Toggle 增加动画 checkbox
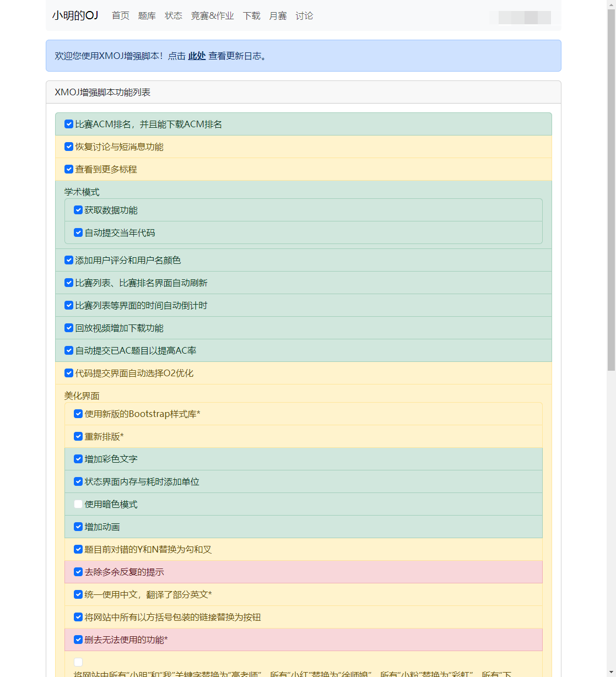This screenshot has height=677, width=616. (x=78, y=527)
